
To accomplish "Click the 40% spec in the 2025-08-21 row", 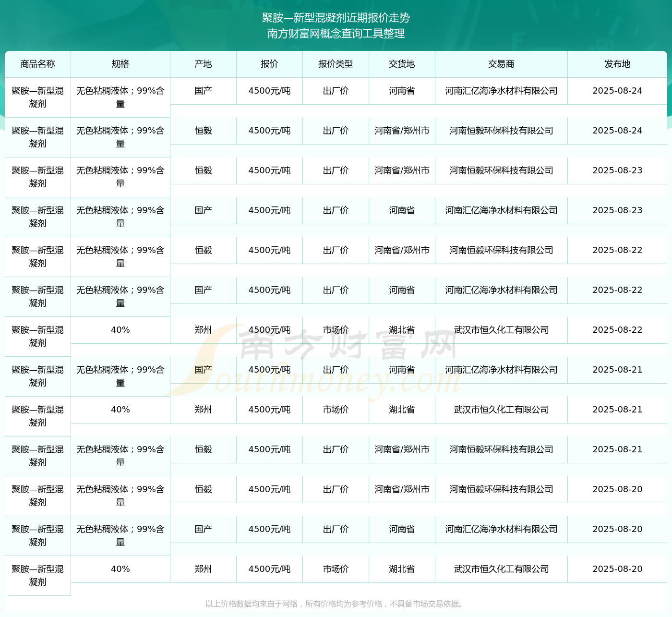I will [120, 410].
